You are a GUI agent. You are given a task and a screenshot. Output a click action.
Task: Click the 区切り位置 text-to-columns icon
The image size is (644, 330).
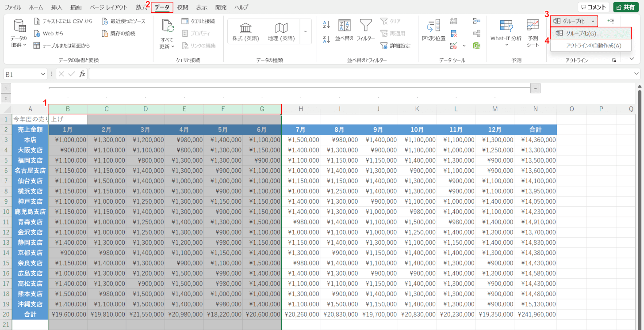tap(433, 30)
